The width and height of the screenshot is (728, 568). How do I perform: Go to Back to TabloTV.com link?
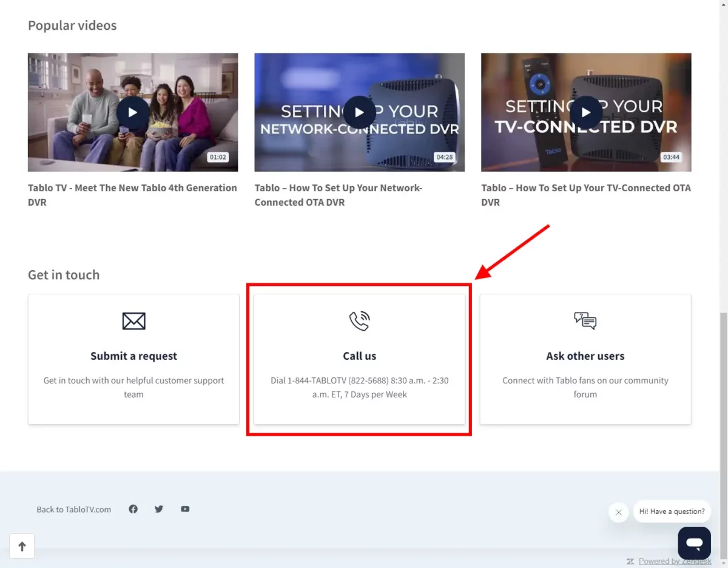pos(74,510)
